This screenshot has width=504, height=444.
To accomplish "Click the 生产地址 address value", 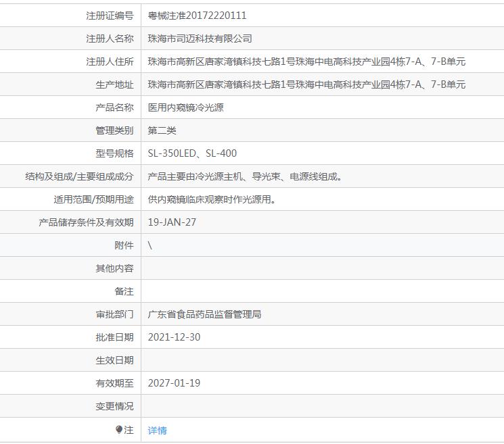I will pyautogui.click(x=306, y=84).
